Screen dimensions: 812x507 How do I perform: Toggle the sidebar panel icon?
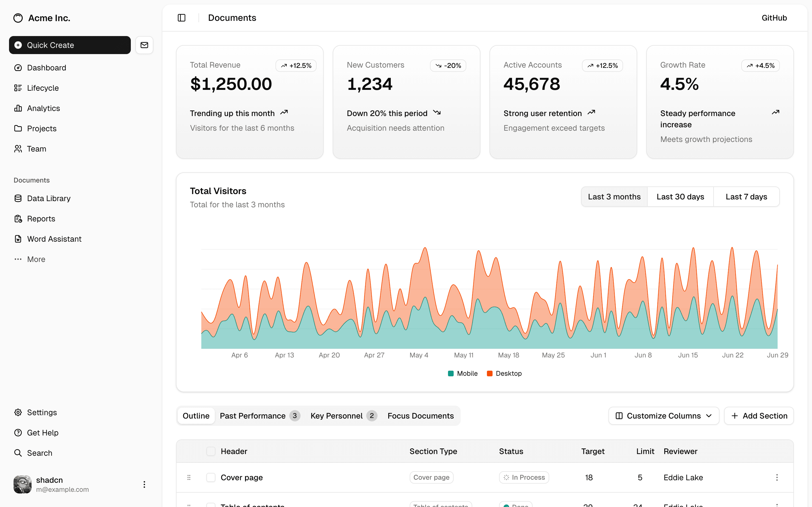pos(181,17)
